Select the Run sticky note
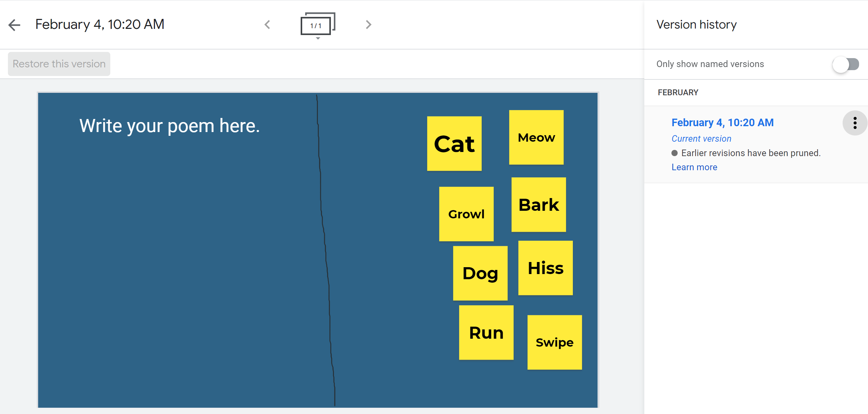Viewport: 868px width, 414px height. coord(486,332)
